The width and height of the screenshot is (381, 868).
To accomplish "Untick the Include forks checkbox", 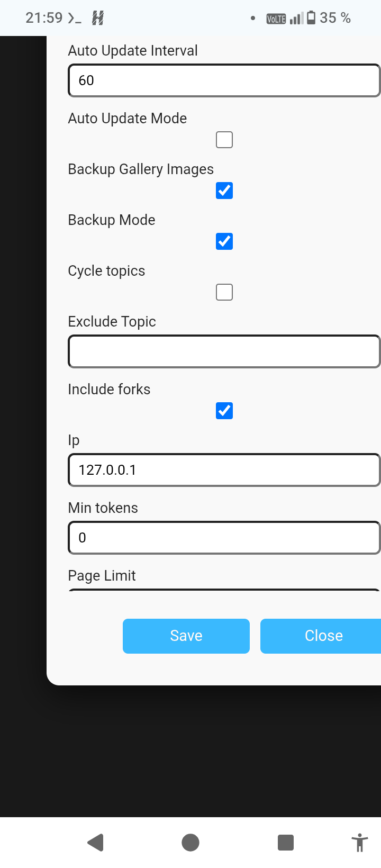I will pyautogui.click(x=224, y=411).
